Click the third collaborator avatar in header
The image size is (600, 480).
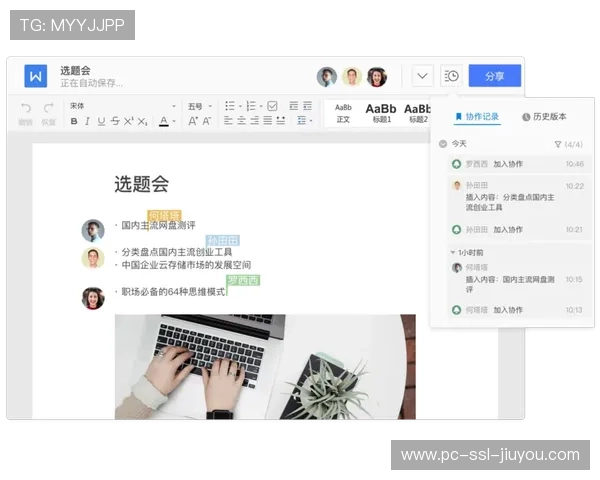(377, 77)
